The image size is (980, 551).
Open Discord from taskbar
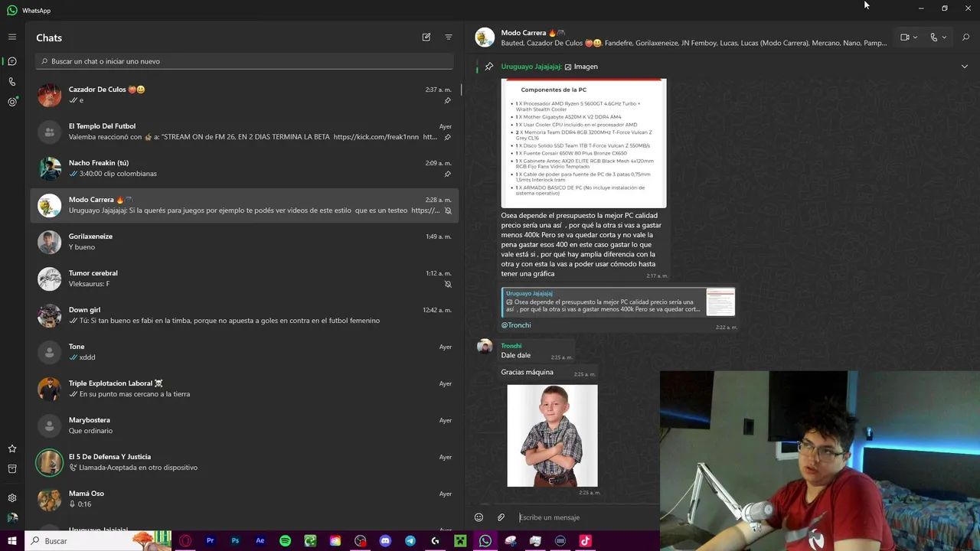385,541
